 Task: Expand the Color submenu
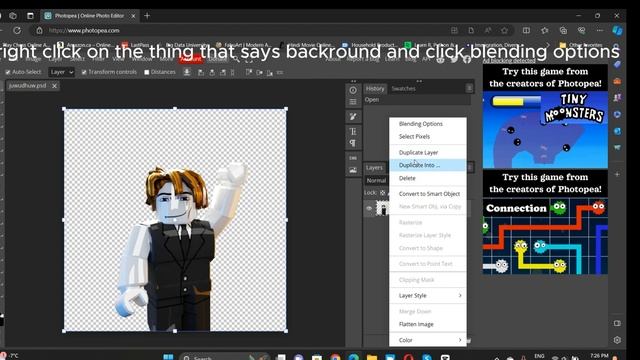428,340
